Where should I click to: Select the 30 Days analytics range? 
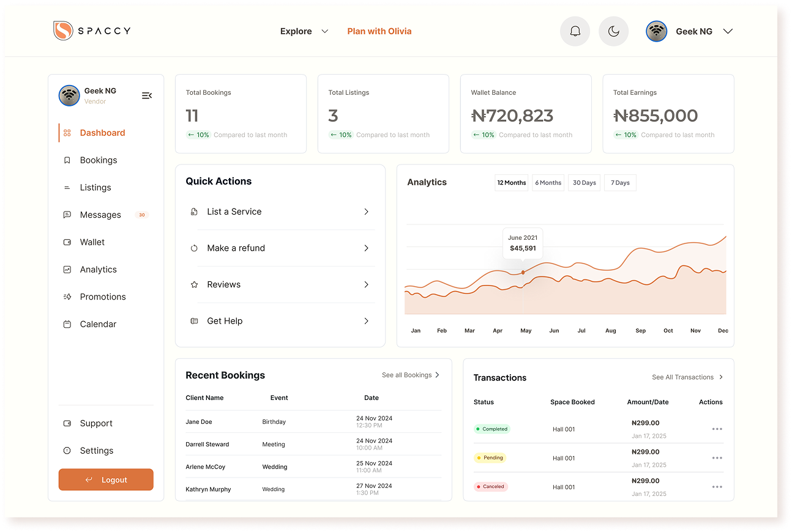(585, 183)
